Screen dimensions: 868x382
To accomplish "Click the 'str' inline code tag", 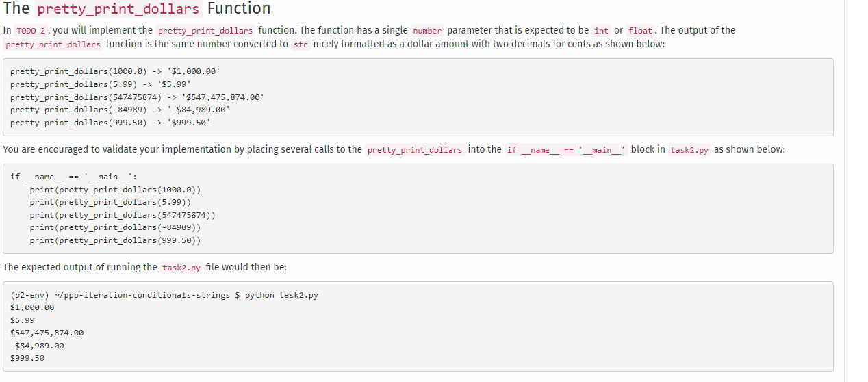I will pos(301,44).
